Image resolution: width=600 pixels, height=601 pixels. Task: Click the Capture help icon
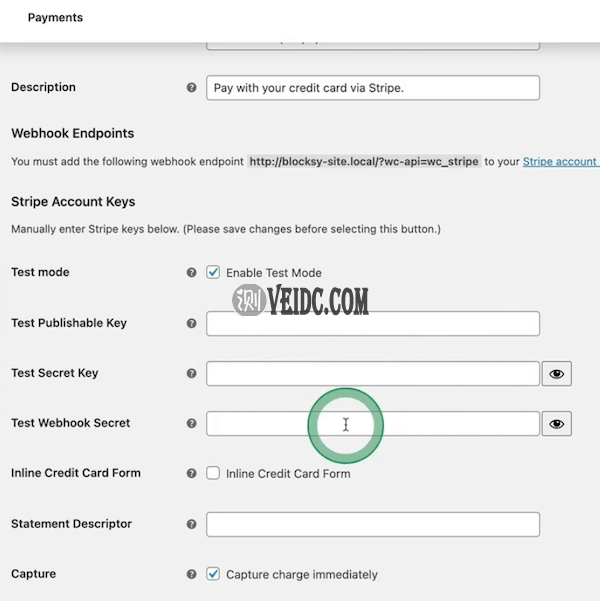click(191, 574)
